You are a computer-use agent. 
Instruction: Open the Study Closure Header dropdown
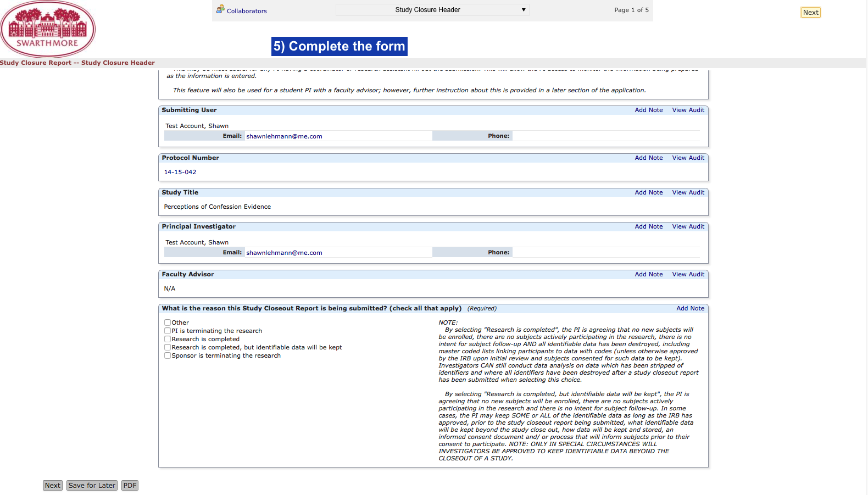point(432,10)
